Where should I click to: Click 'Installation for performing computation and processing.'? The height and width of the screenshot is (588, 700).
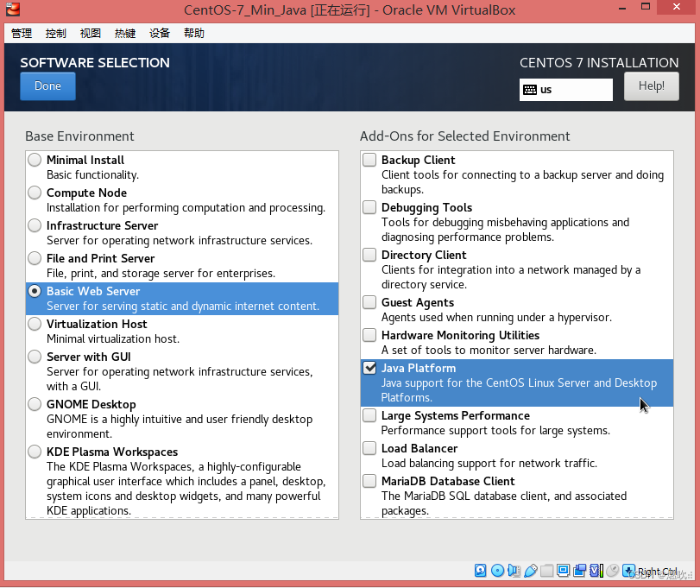click(x=186, y=208)
